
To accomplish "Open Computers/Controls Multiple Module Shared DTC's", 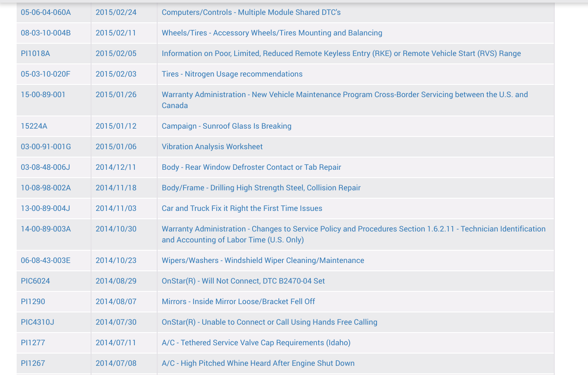I will 251,12.
